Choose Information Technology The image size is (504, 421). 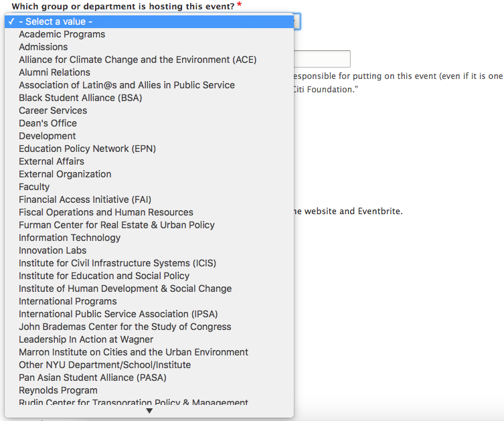pyautogui.click(x=70, y=238)
